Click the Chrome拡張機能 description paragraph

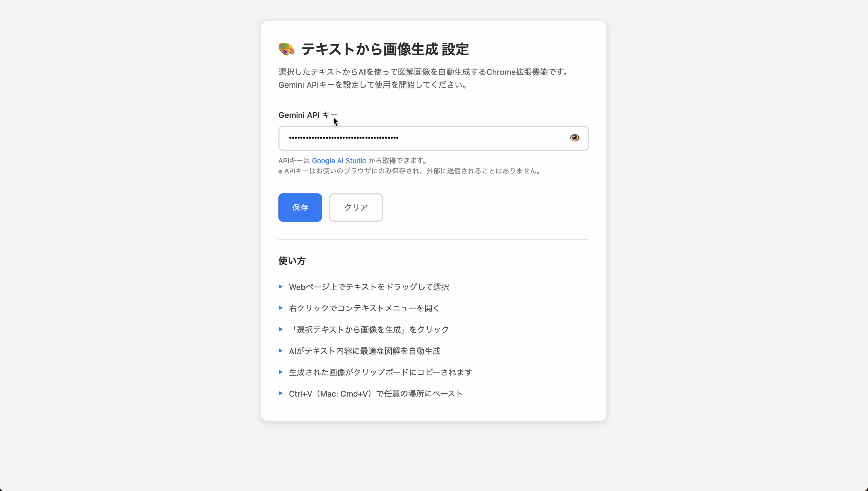[x=423, y=78]
